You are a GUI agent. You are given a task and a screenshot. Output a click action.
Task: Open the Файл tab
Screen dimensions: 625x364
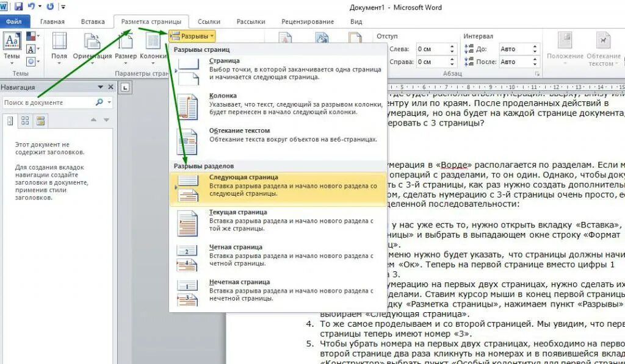tap(13, 21)
